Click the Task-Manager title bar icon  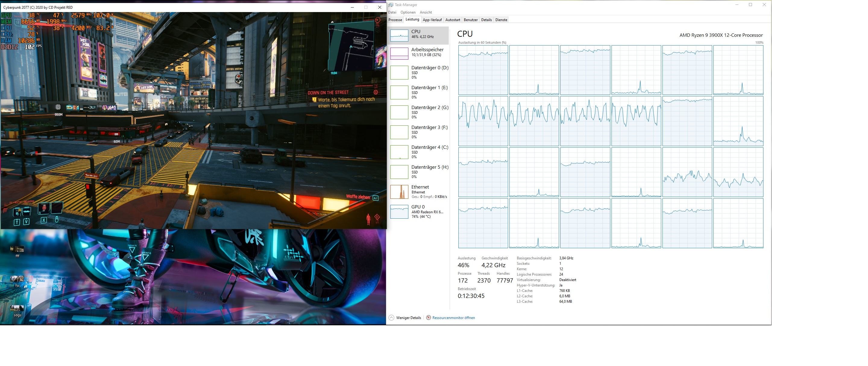(391, 5)
